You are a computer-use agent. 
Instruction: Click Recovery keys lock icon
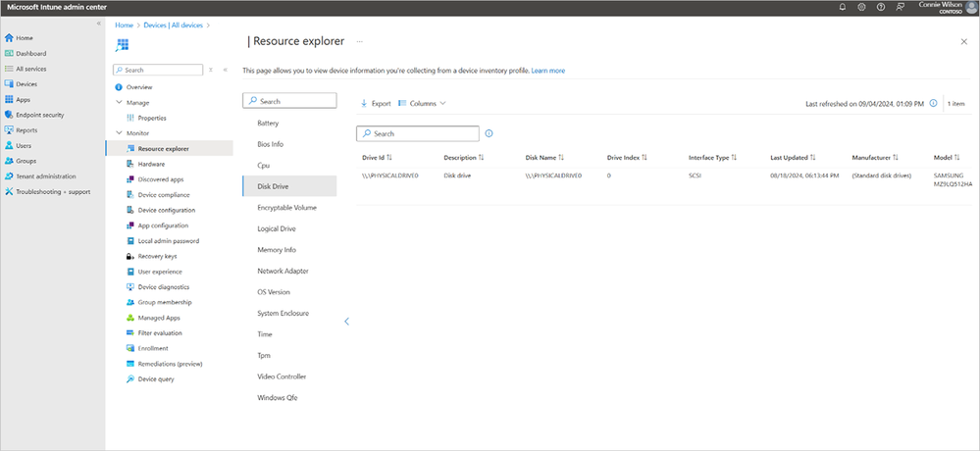point(130,256)
